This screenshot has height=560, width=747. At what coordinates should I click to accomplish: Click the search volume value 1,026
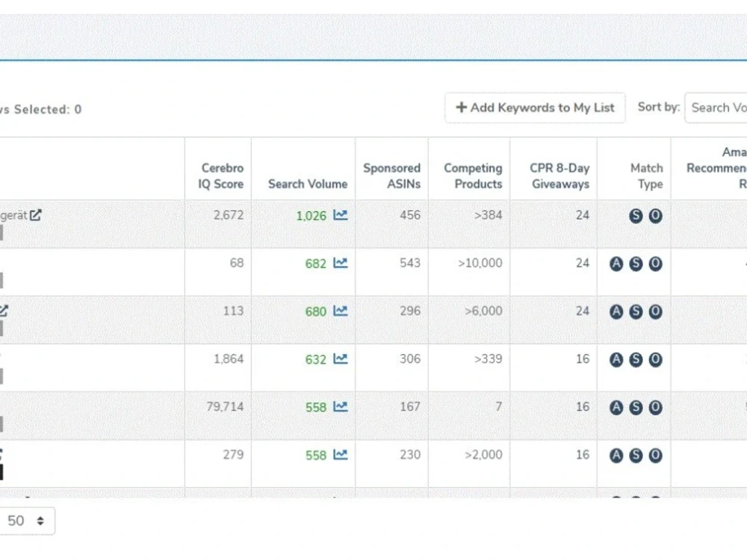coord(311,216)
